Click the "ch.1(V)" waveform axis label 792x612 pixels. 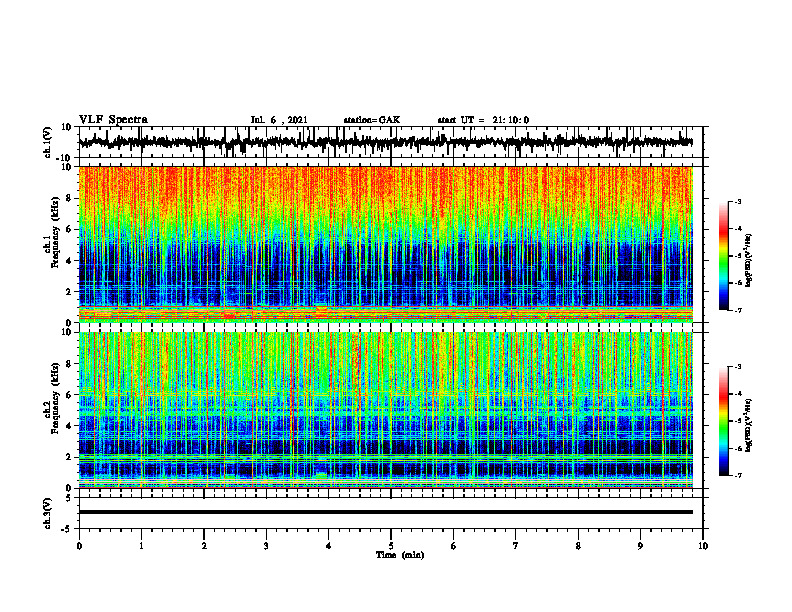(x=48, y=142)
